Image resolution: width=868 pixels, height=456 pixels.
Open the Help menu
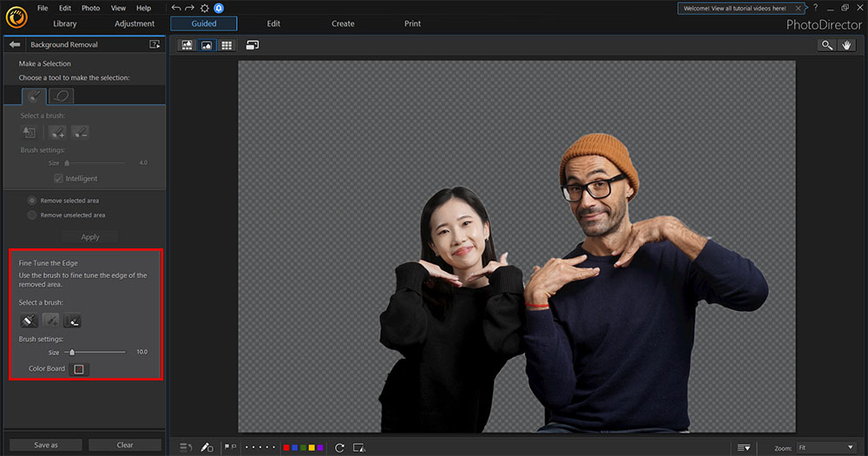pyautogui.click(x=143, y=8)
